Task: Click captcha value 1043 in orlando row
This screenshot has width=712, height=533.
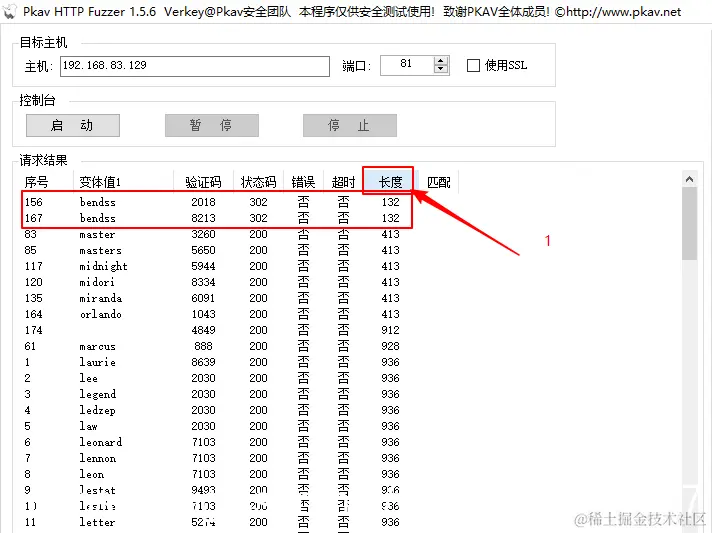Action: (203, 314)
